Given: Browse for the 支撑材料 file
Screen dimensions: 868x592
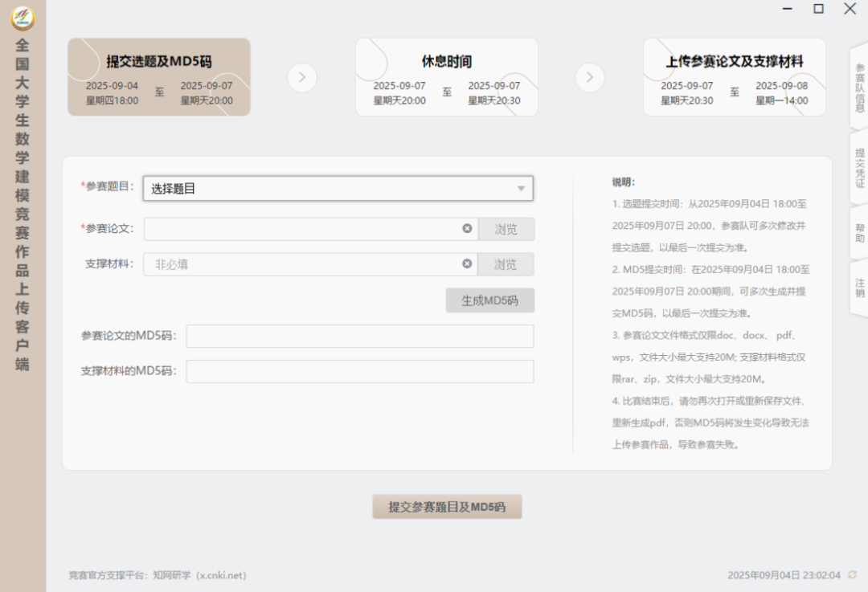Looking at the screenshot, I should 506,264.
